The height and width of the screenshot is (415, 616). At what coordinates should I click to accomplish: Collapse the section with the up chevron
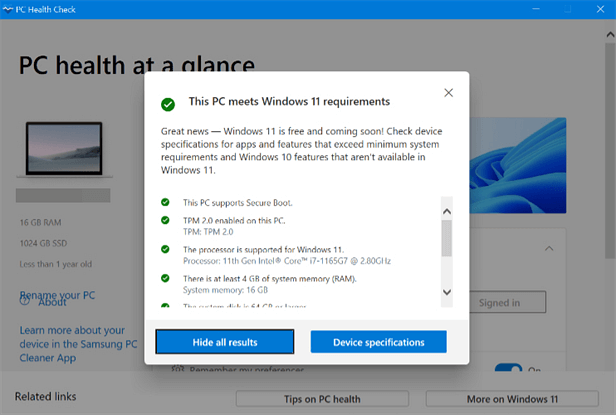click(x=549, y=248)
